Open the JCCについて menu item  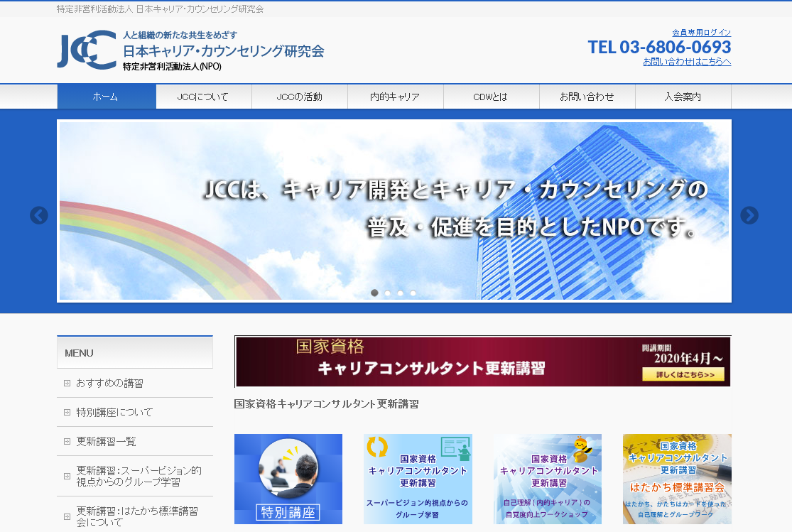204,97
